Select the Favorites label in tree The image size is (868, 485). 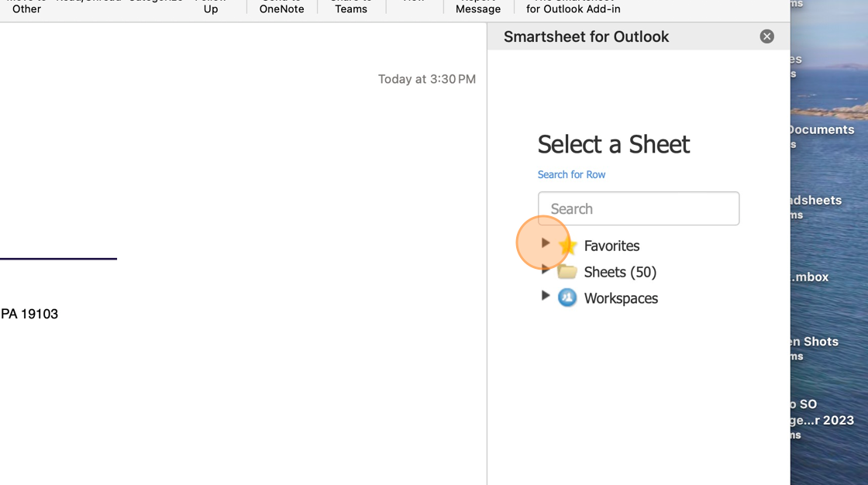[x=611, y=246]
